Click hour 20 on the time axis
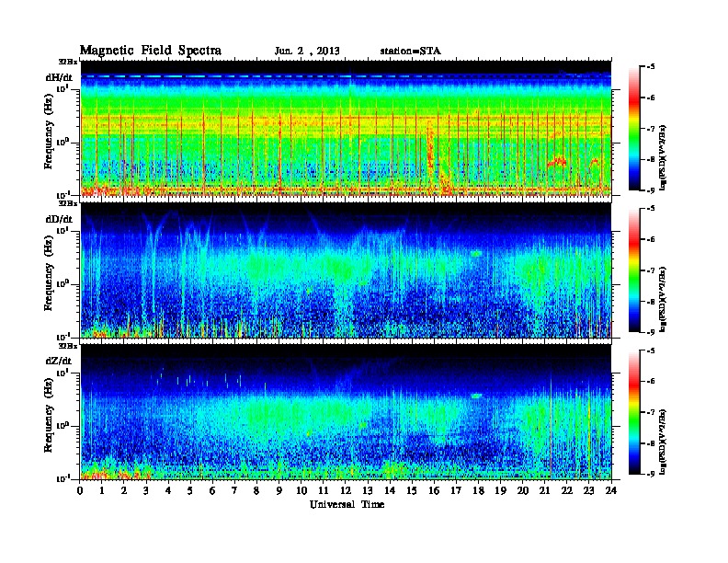This screenshot has height=563, width=728. (523, 490)
